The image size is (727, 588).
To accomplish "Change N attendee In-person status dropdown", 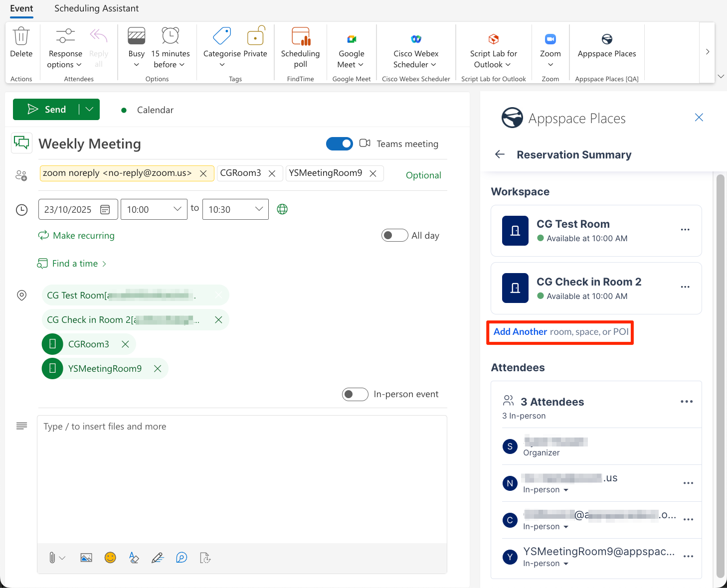I will 545,490.
